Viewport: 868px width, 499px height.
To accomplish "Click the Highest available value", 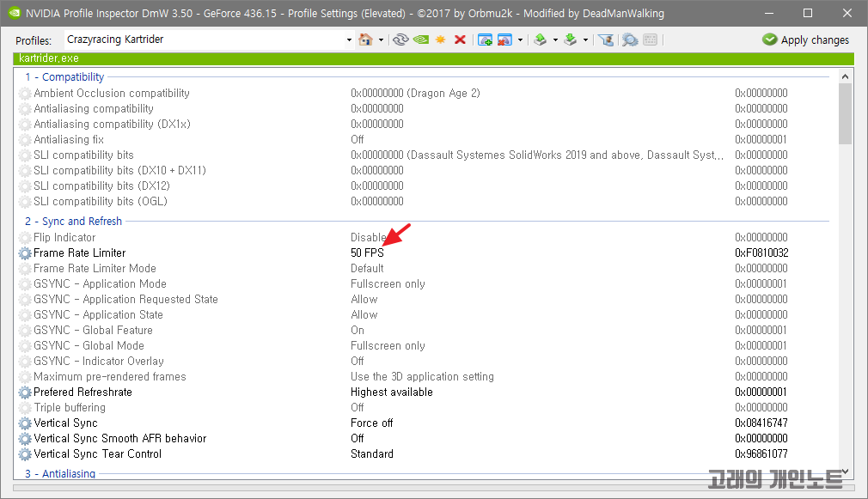I will click(391, 393).
